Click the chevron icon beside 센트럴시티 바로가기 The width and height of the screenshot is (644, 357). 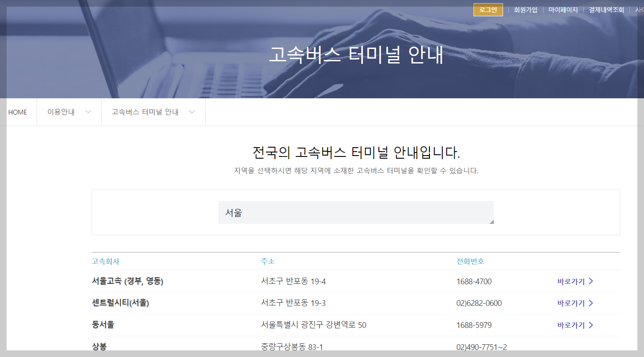coord(592,303)
